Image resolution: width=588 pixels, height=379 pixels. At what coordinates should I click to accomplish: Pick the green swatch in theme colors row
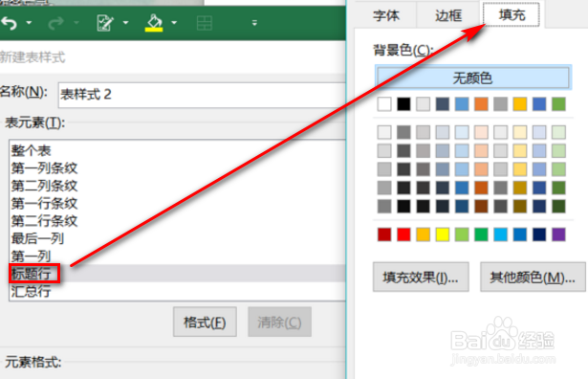558,104
